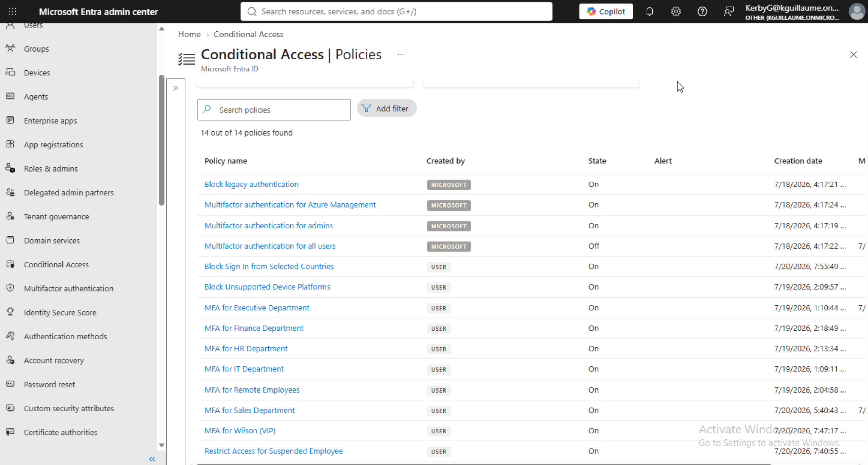Click the Account recovery sidebar icon
The width and height of the screenshot is (868, 465).
[11, 360]
